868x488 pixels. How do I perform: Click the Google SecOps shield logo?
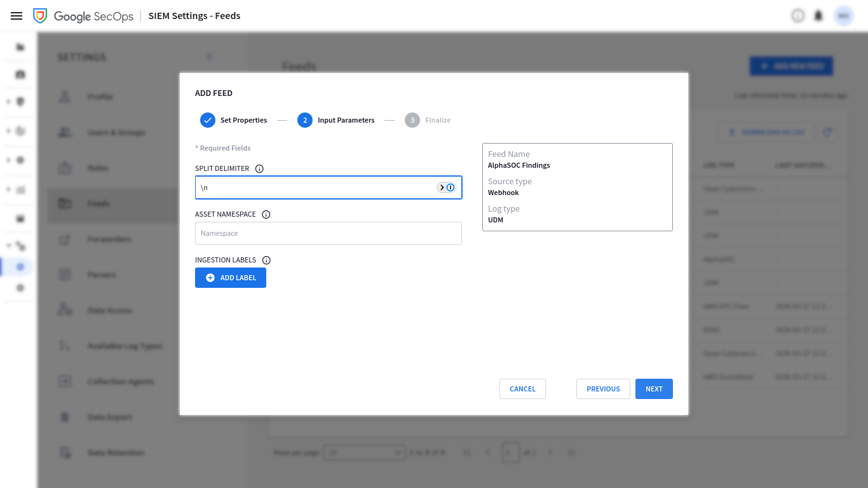(40, 16)
